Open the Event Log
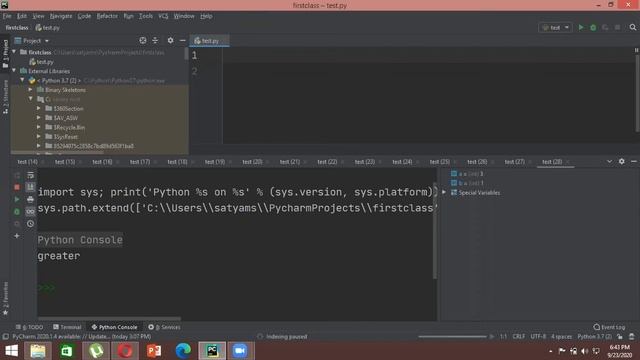640x360 pixels. click(609, 327)
